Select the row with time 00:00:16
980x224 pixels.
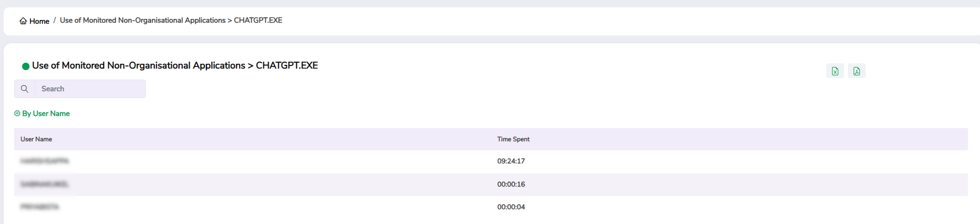pyautogui.click(x=511, y=184)
